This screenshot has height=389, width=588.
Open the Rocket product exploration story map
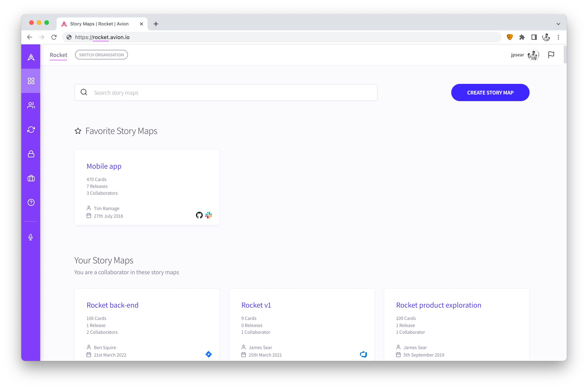coord(439,305)
